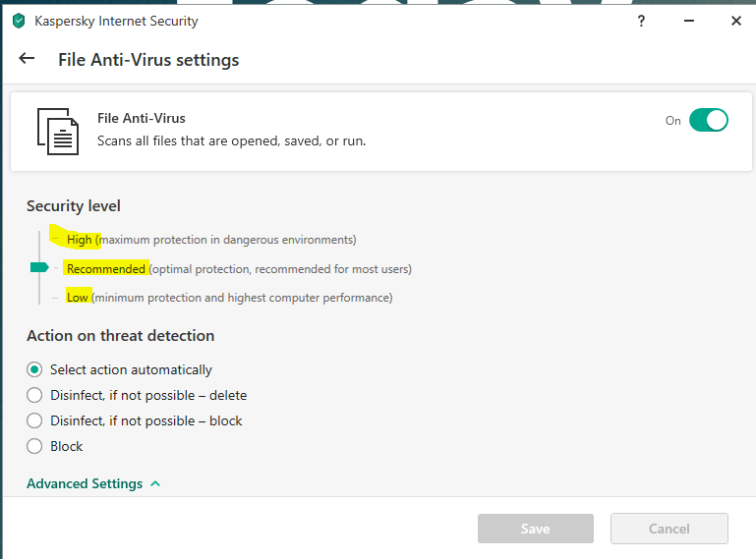
Task: Click the Advanced Settings chevron arrow
Action: click(x=155, y=484)
